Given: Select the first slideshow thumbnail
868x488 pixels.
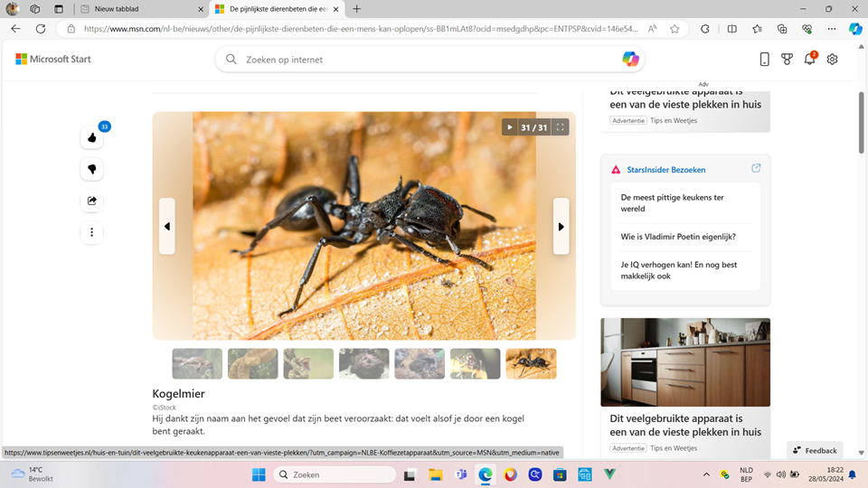Looking at the screenshot, I should click(197, 363).
